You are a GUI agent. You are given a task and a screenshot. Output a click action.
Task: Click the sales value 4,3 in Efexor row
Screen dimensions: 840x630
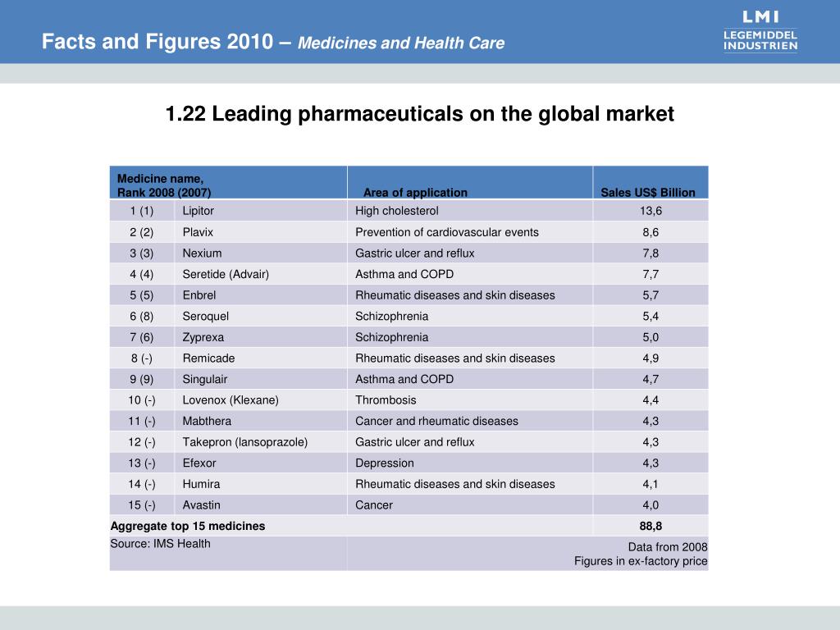tap(651, 463)
